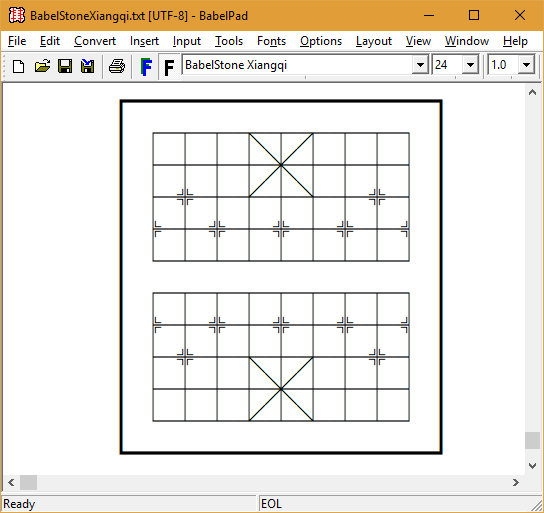Click the vertical scrollbar up arrow

coord(532,92)
